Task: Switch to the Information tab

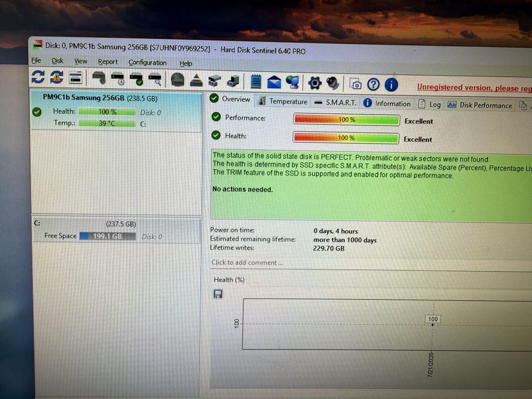Action: tap(387, 103)
